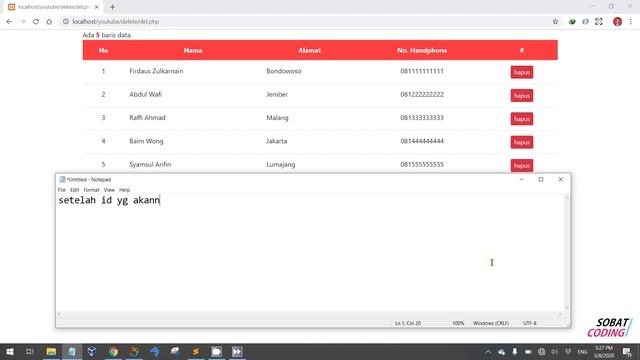Switch input language via ENG indicator
640x360 pixels.
pos(582,352)
